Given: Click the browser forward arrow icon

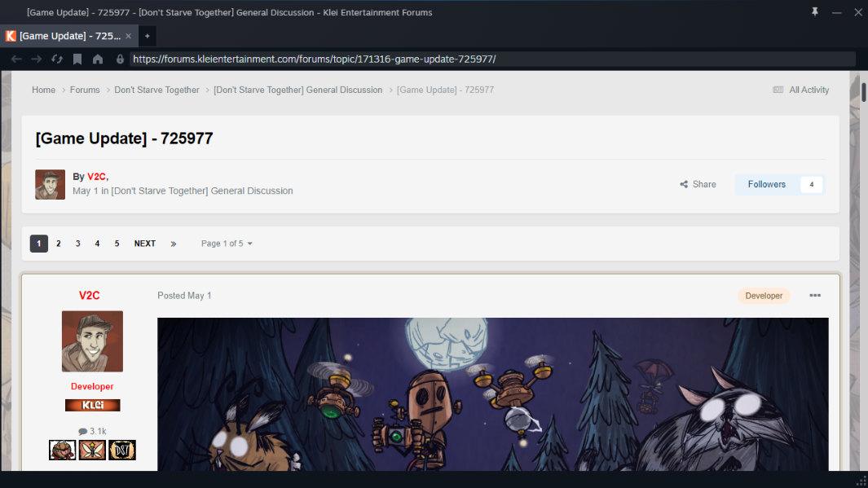Looking at the screenshot, I should (37, 59).
